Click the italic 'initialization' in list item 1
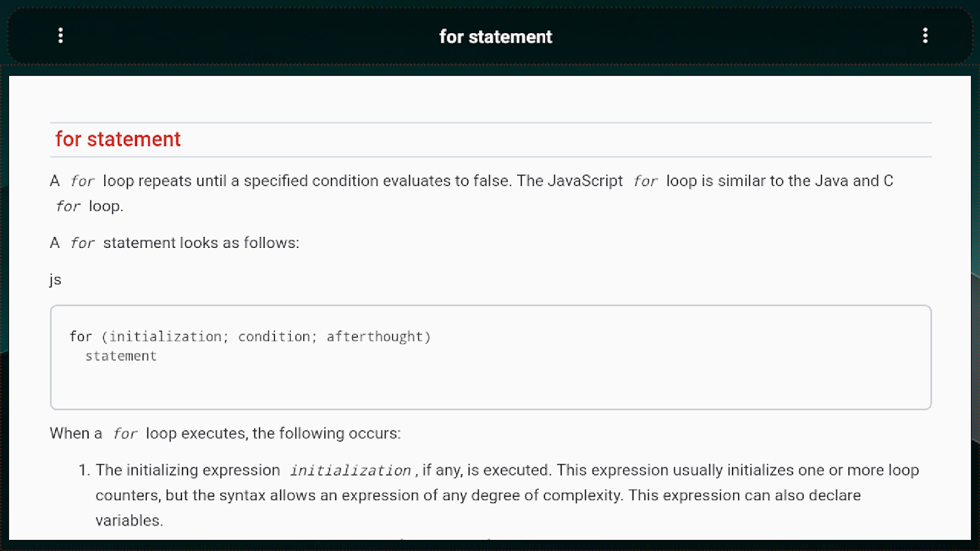980x551 pixels. 350,471
